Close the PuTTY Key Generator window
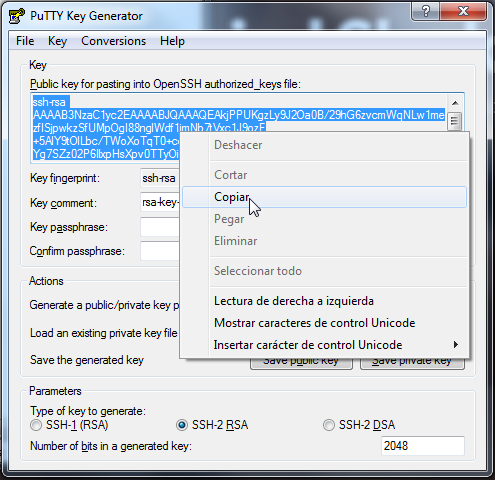495x480 pixels. 463,11
